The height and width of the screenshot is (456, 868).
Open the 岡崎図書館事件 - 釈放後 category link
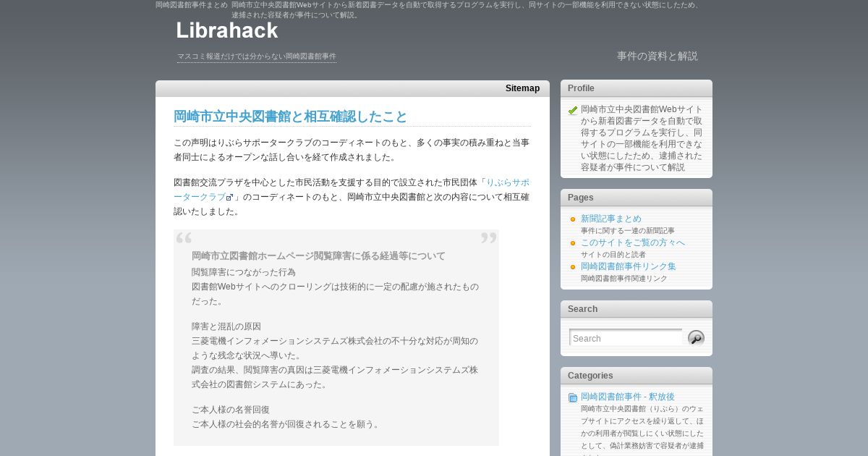click(628, 397)
